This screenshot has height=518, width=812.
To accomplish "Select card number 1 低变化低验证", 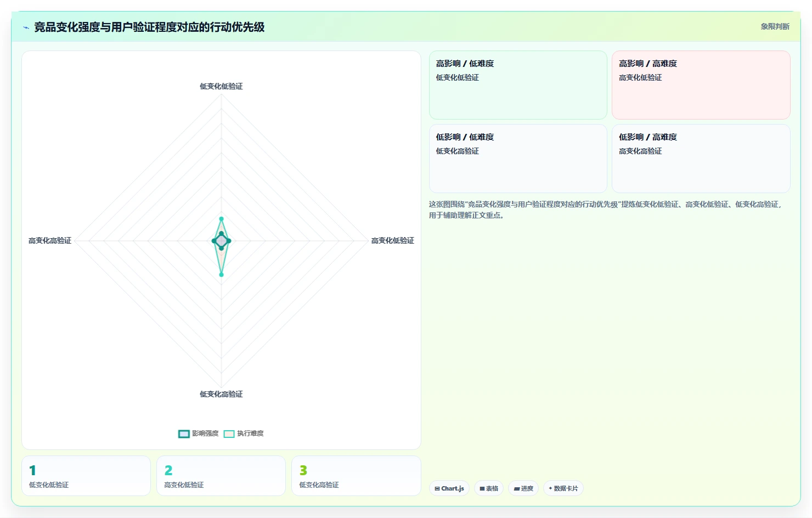I will [x=86, y=476].
